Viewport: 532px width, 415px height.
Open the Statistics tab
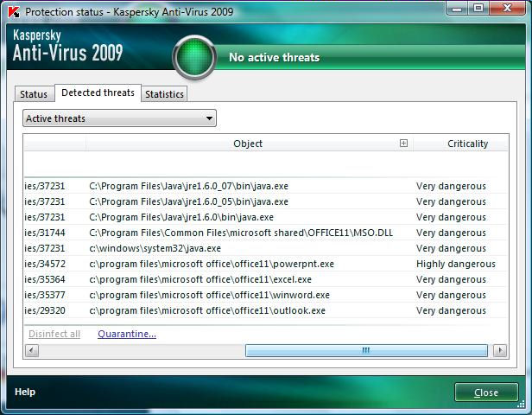pyautogui.click(x=164, y=94)
